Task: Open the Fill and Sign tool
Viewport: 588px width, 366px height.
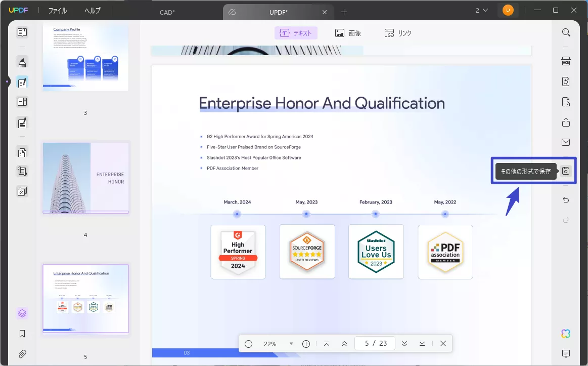Action: 22,123
